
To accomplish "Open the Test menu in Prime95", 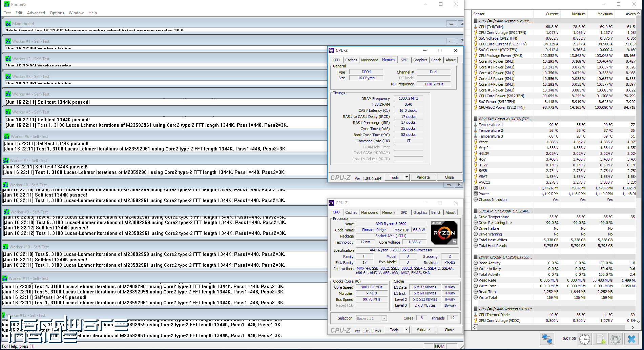I will (x=7, y=13).
